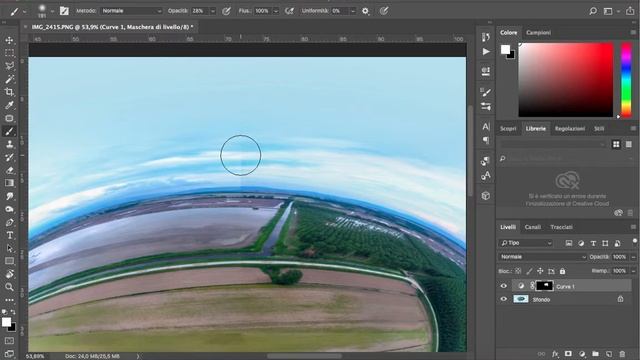Toggle lock transparent pixels
The image size is (640, 360).
coord(518,271)
